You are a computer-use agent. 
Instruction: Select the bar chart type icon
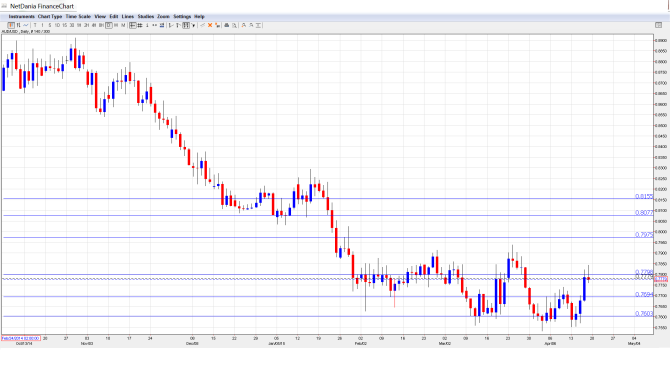coord(18,25)
